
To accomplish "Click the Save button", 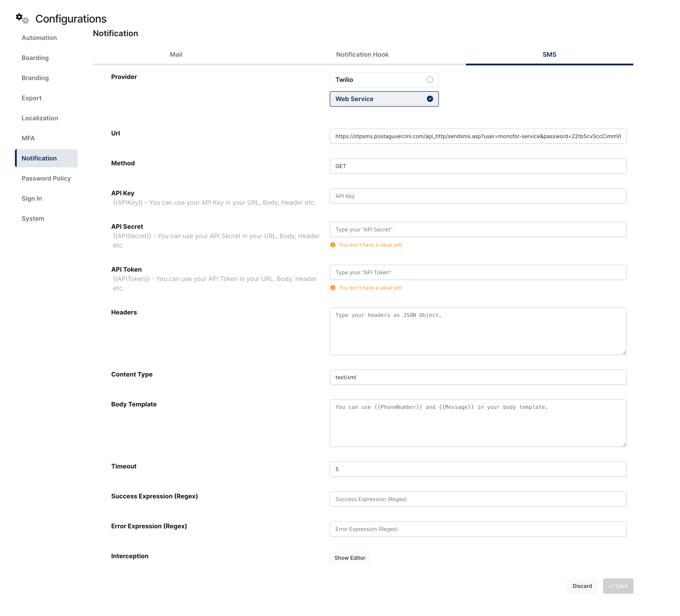I will (618, 586).
